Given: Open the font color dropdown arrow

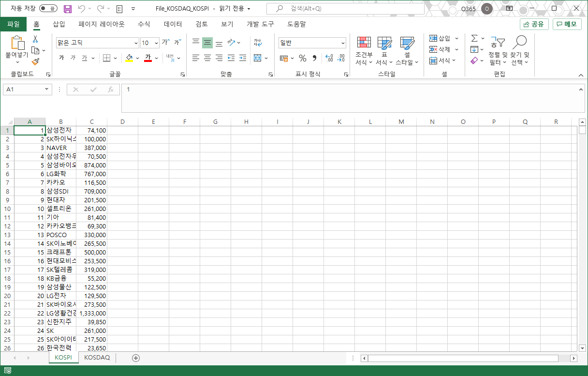Looking at the screenshot, I should [156, 58].
